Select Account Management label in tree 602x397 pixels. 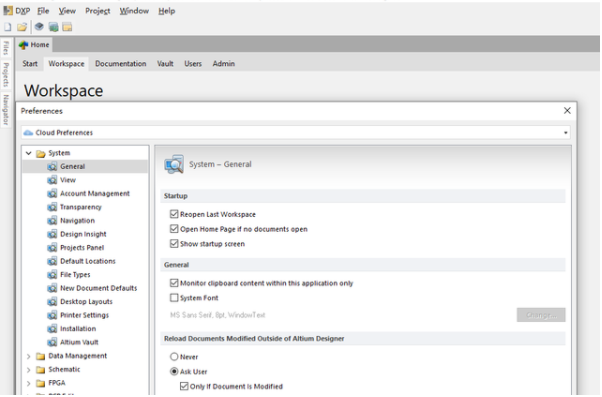(95, 194)
